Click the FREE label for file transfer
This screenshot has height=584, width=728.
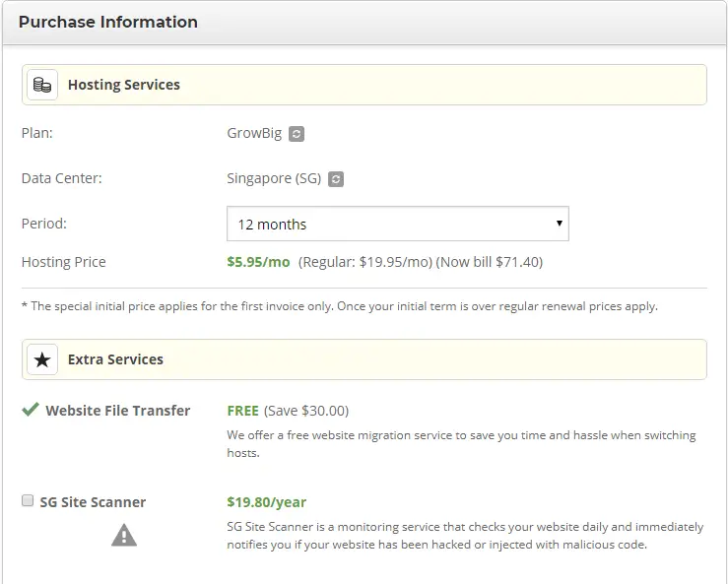click(x=242, y=411)
